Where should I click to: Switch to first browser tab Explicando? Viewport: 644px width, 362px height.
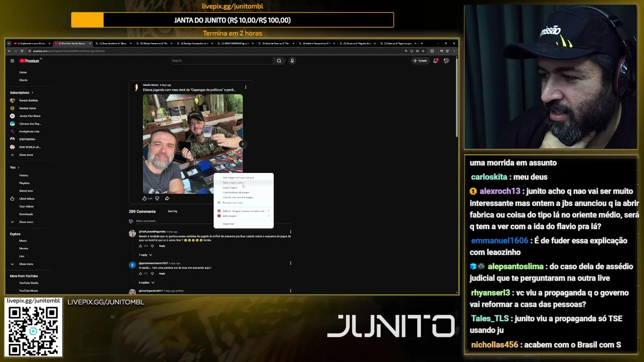coord(31,43)
